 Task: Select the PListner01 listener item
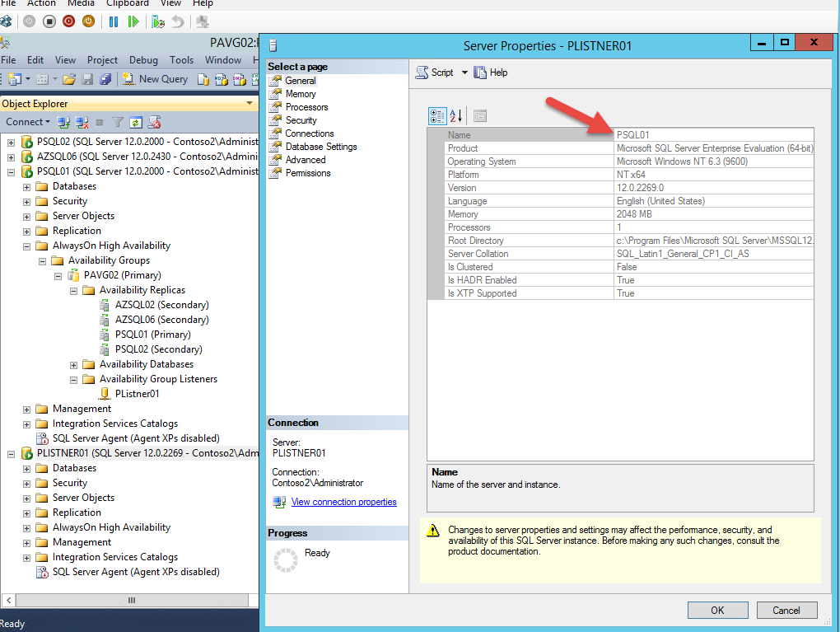coord(138,394)
